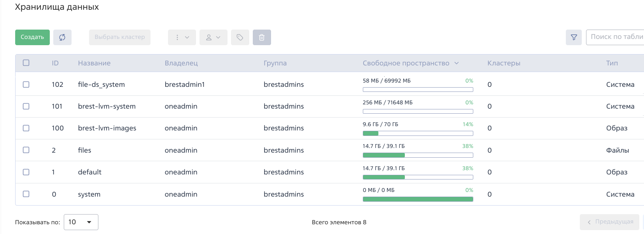Image resolution: width=644 pixels, height=234 pixels.
Task: Sort the table by the ID column
Action: tap(55, 63)
